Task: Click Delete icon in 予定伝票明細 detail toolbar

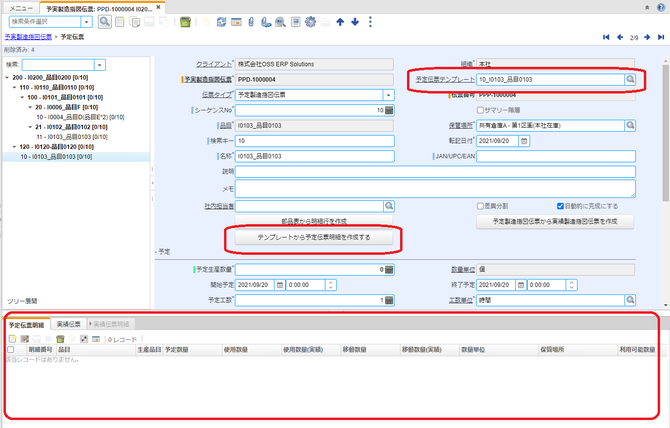Action: (x=60, y=339)
